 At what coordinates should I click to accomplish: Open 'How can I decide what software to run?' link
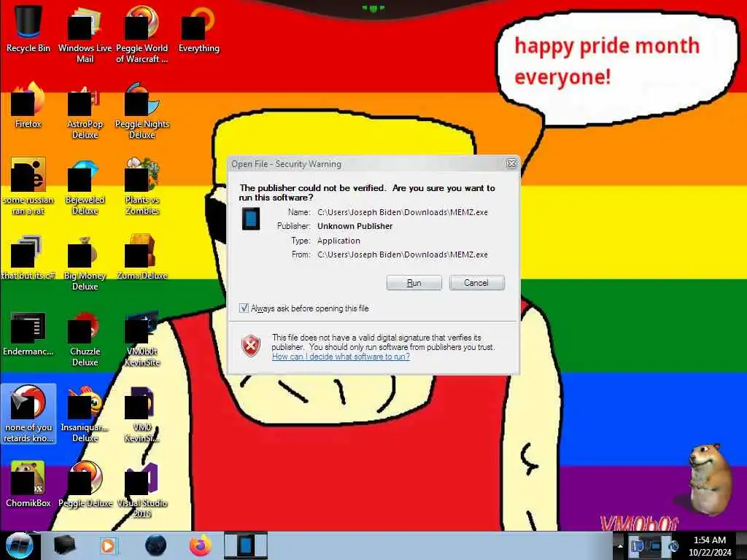(341, 357)
